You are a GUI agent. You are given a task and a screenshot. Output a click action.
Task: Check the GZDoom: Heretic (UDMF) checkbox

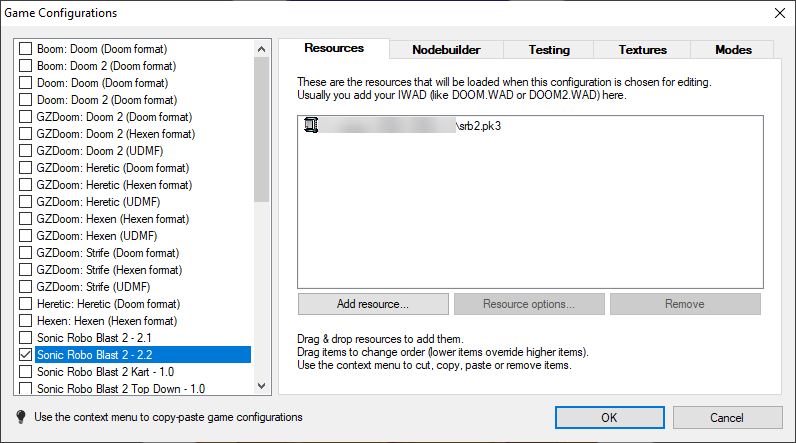(x=25, y=201)
